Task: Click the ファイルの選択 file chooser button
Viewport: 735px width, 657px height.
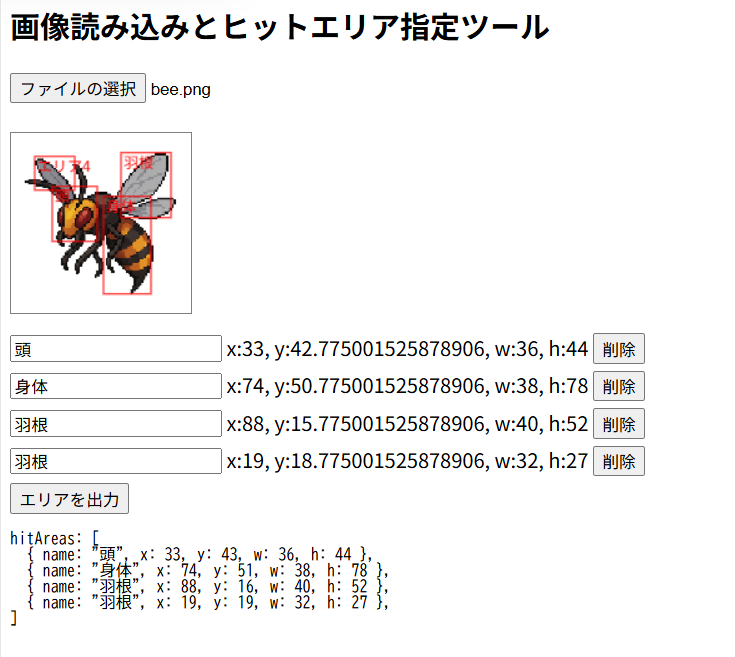Action: point(78,88)
